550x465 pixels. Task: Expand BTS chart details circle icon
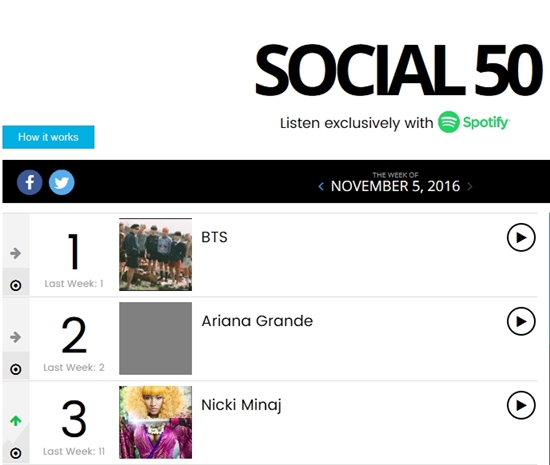15,285
